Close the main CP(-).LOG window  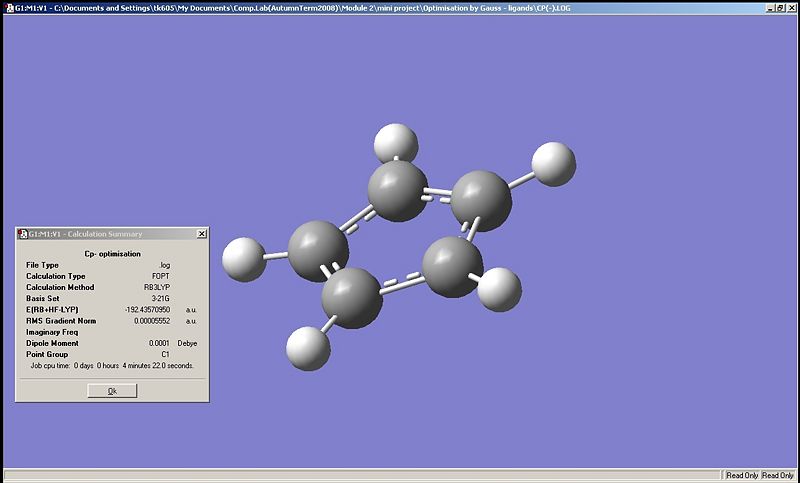point(792,6)
